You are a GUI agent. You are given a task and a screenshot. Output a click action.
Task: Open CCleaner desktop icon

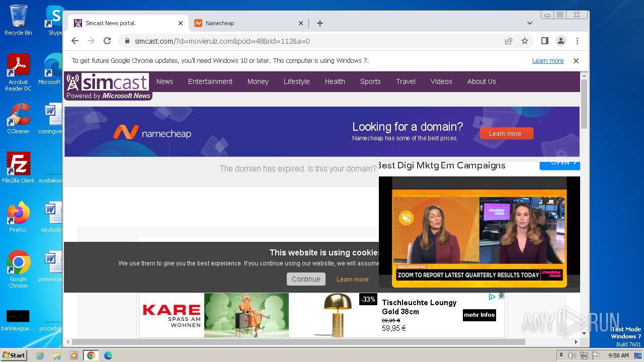18,119
